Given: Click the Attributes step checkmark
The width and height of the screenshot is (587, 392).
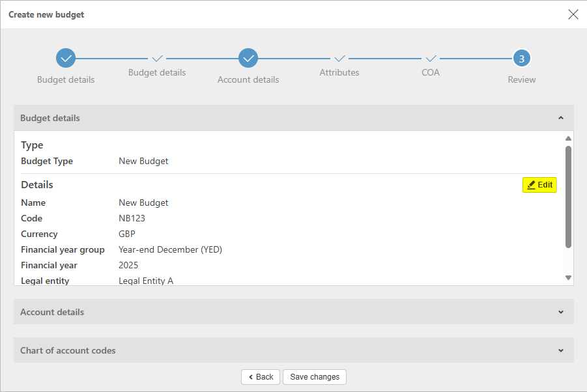Looking at the screenshot, I should pyautogui.click(x=339, y=59).
